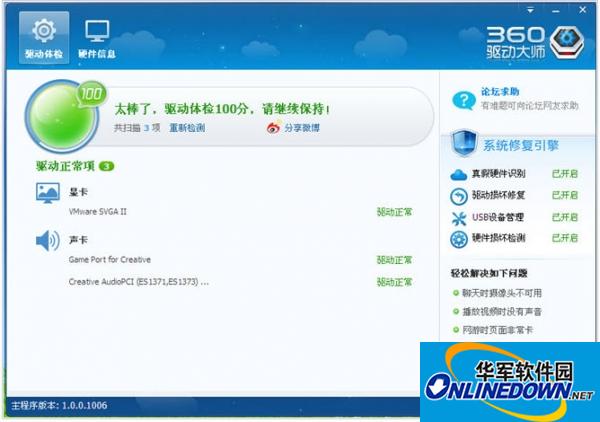Image resolution: width=600 pixels, height=422 pixels.
Task: Switch to the 硬件信息 tab
Action: (x=97, y=39)
